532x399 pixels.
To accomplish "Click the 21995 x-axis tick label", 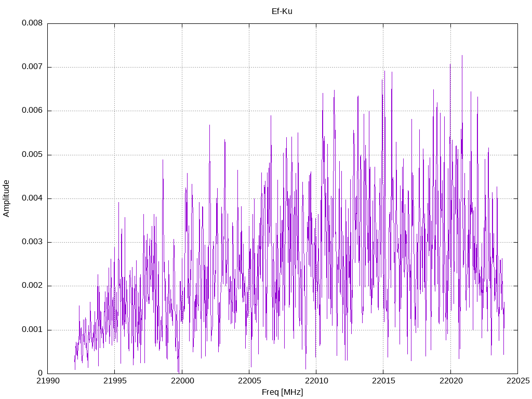I will (x=115, y=381).
